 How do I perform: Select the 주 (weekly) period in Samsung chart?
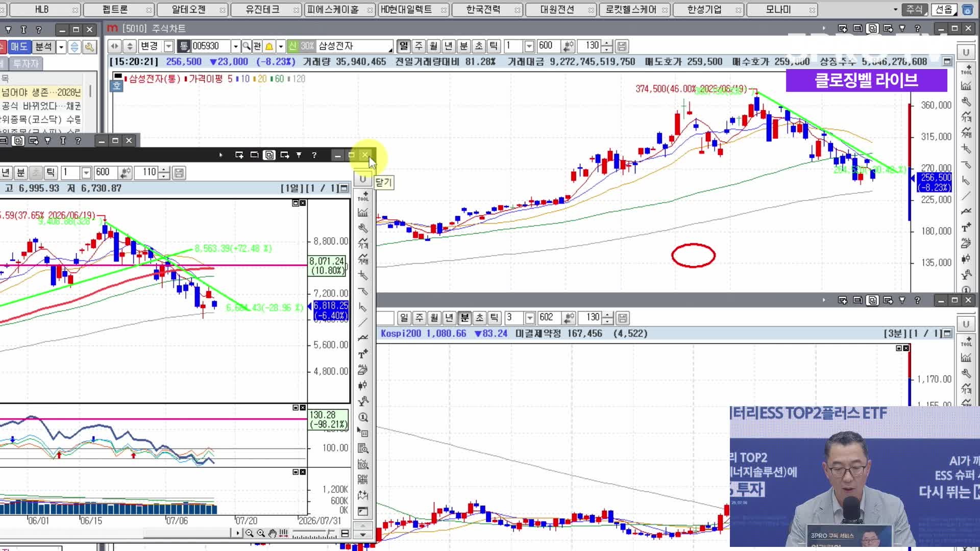419,46
